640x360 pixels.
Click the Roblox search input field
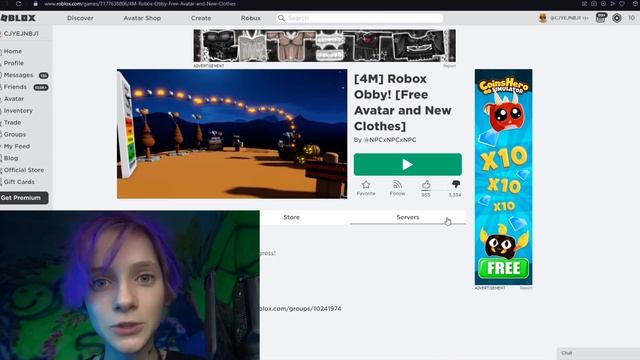click(360, 18)
